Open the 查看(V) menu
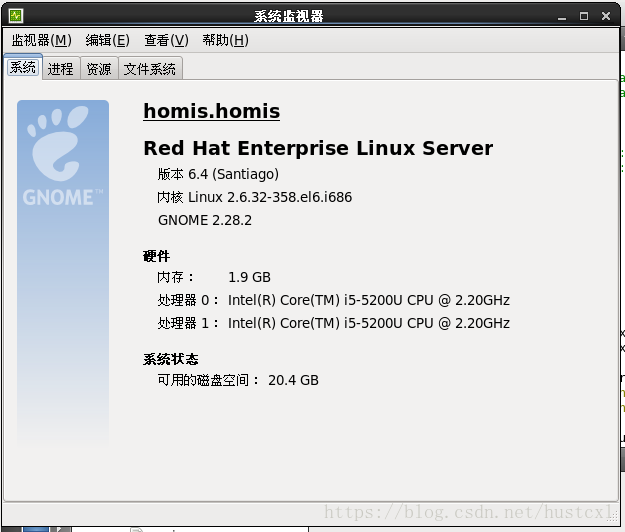This screenshot has height=532, width=625. [x=166, y=40]
